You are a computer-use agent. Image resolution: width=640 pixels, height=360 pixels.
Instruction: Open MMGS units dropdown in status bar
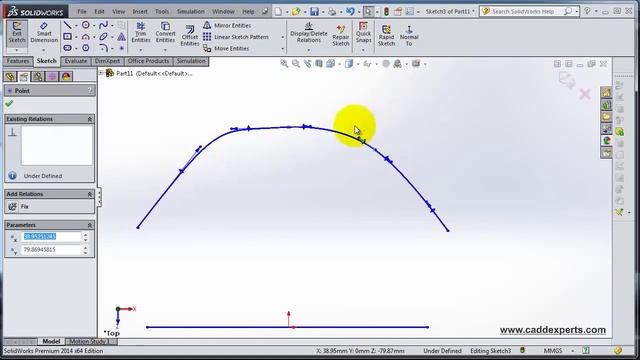pos(573,351)
